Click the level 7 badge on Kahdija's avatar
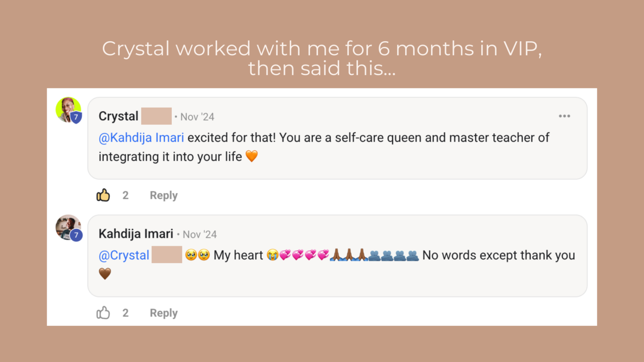The image size is (644, 362). (76, 235)
